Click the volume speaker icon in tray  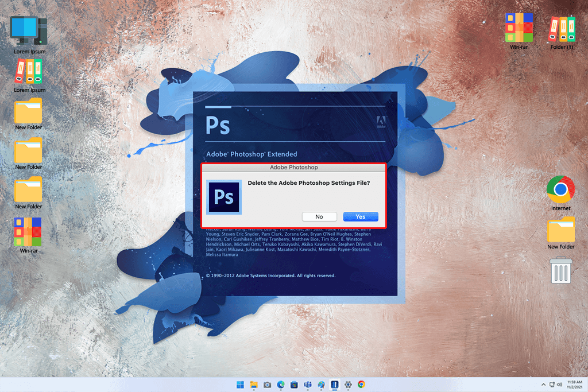point(559,385)
